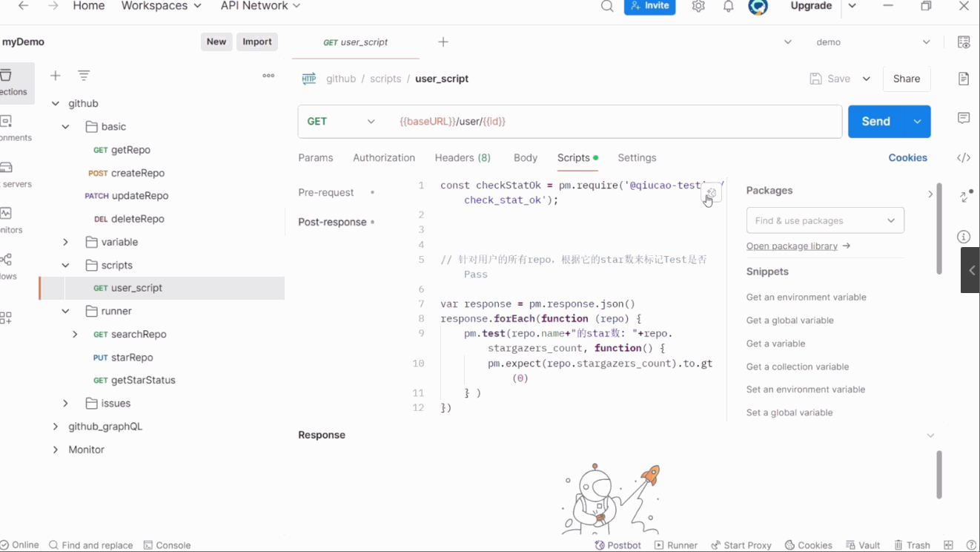
Task: Toggle two-pane layout icon in status bar
Action: pyautogui.click(x=948, y=545)
